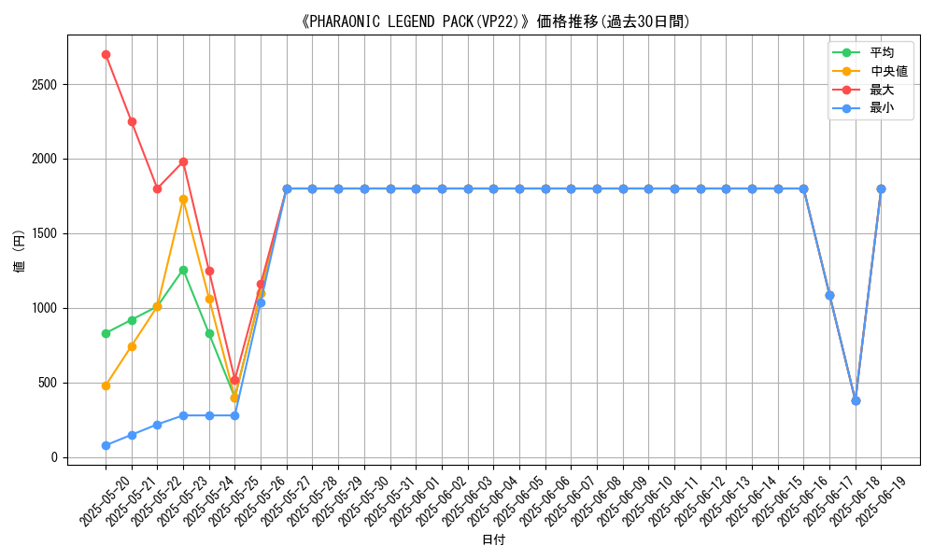
Task: Click the final data point on 2025-06-19
Action: [881, 189]
